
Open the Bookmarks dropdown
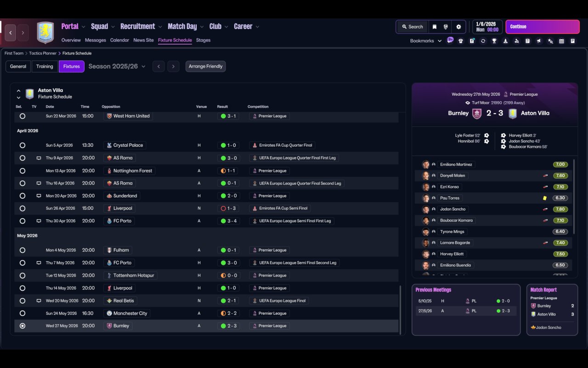pos(426,41)
